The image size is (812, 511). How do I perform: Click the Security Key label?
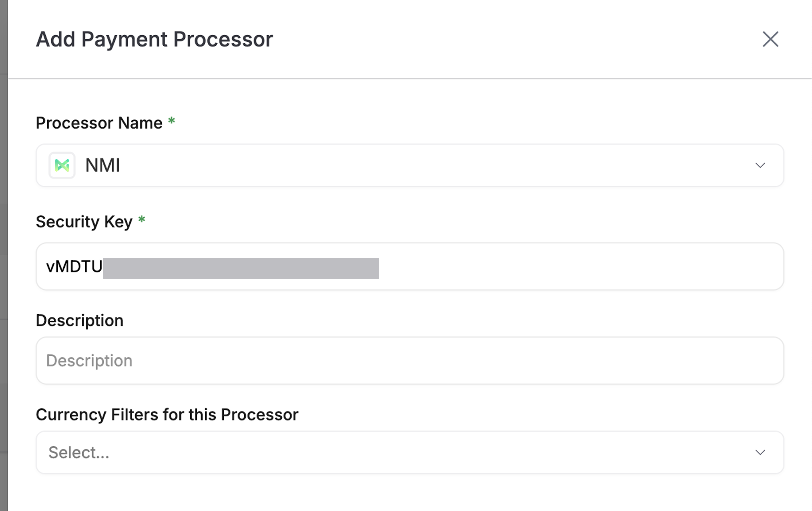point(84,222)
